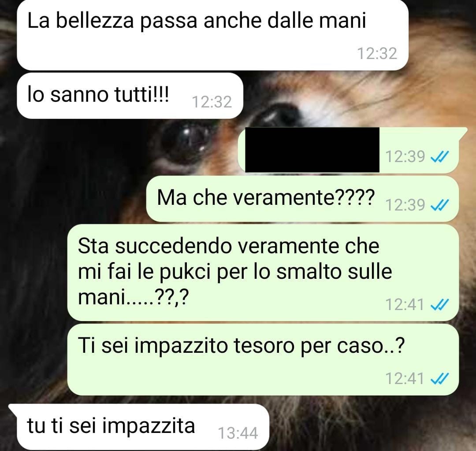Select the 12:39 time beside 'Ma che veramente????'
This screenshot has width=476, height=451.
point(405,205)
